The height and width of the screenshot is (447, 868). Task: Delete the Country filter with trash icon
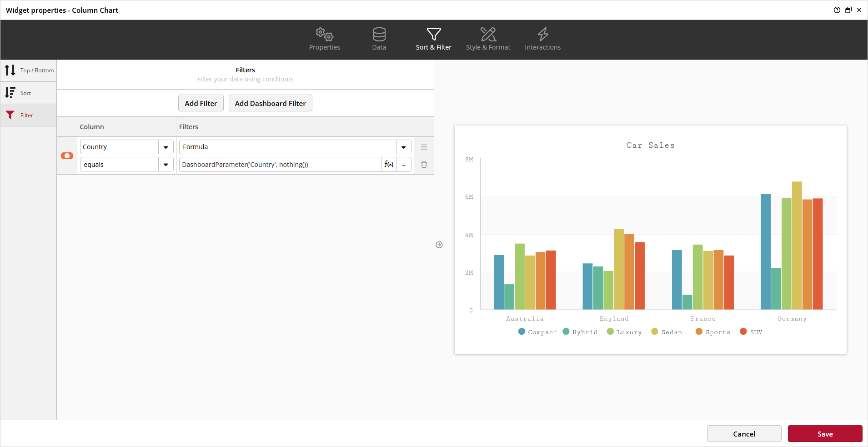point(424,165)
